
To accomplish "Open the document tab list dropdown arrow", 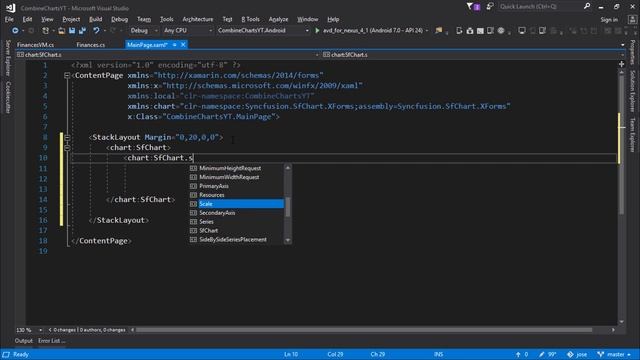I will point(622,45).
